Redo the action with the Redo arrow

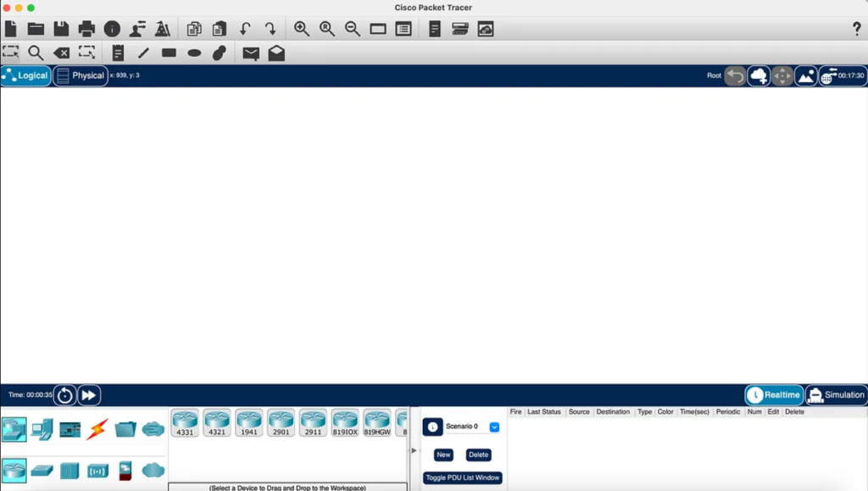[x=270, y=29]
